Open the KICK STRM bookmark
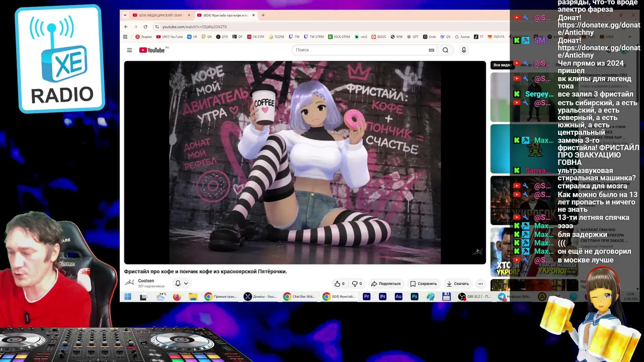This screenshot has height=362, width=644. pyautogui.click(x=339, y=37)
